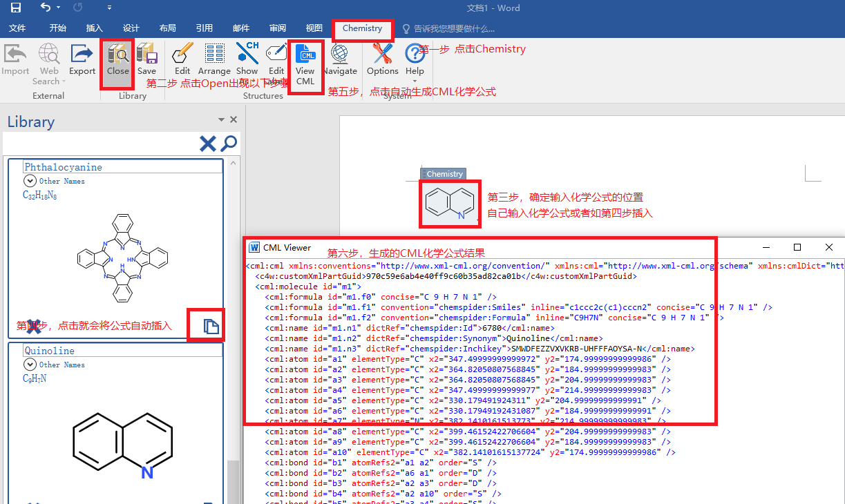Click the Phthalocyanine name field
Screen dimensions: 845x504
click(122, 167)
